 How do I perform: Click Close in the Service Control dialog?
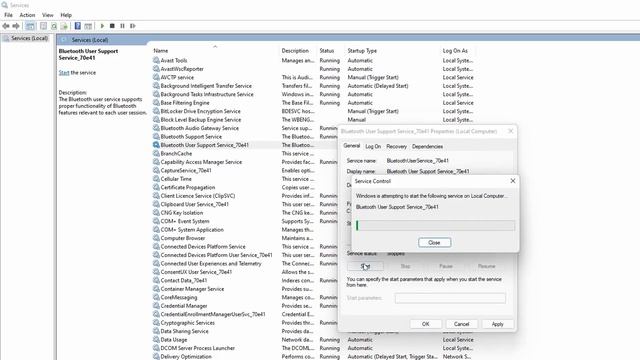434,242
